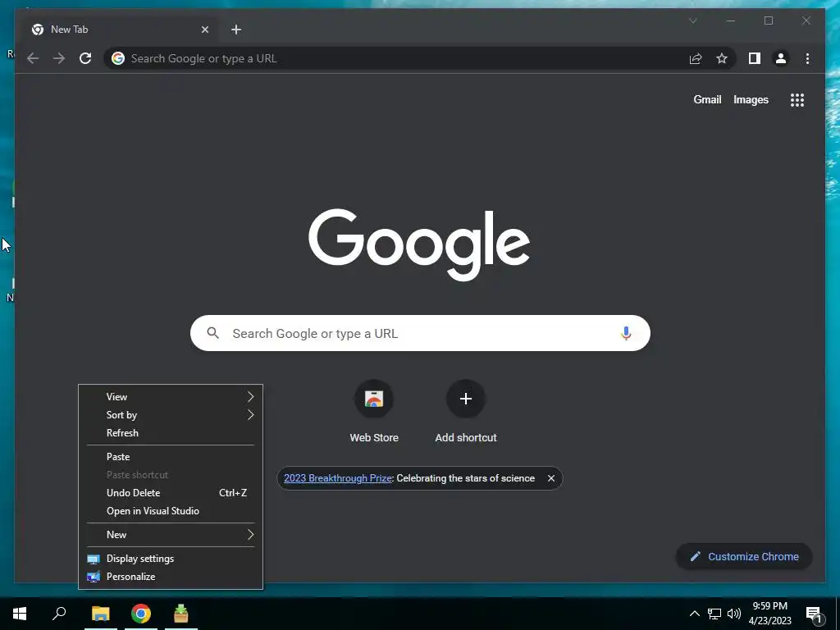The width and height of the screenshot is (840, 630).
Task: Click the installer package icon in taskbar
Action: pos(181,614)
